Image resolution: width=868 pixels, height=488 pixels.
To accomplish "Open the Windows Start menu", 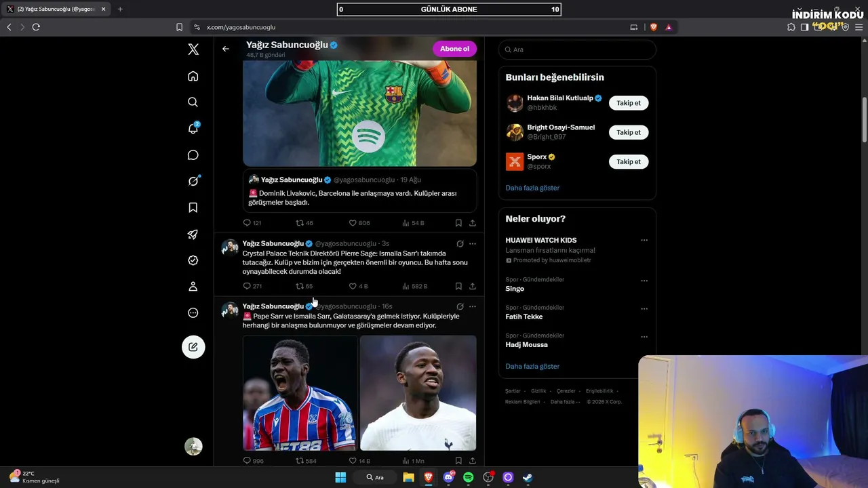I will [x=340, y=477].
